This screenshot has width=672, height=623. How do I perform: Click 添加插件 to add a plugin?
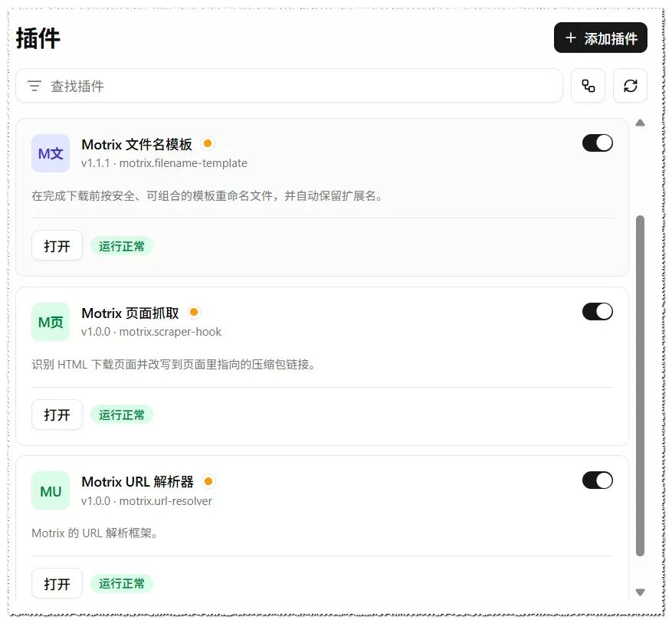click(x=601, y=38)
